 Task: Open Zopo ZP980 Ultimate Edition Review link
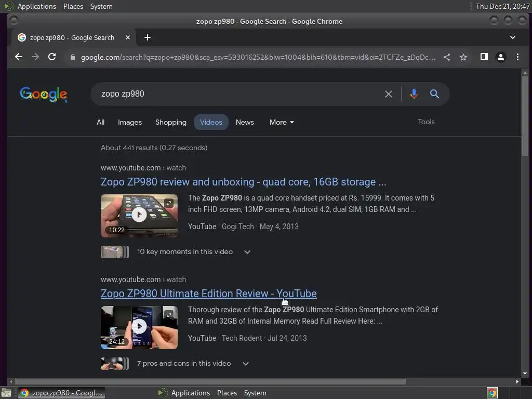(209, 294)
